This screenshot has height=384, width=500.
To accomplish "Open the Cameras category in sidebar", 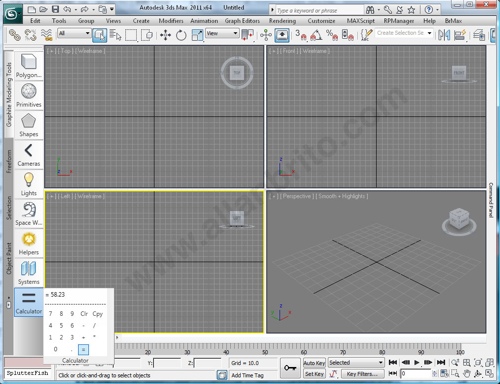I will tap(29, 155).
